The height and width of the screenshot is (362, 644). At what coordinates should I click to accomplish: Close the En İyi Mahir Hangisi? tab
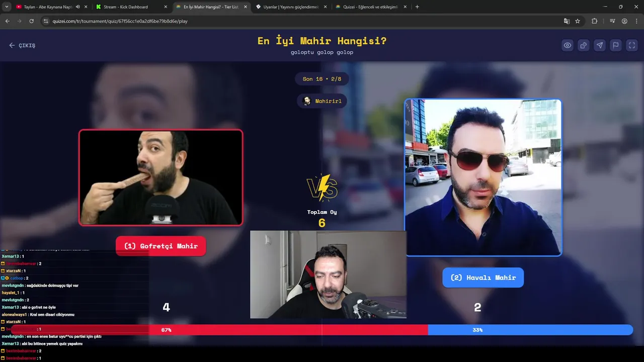click(246, 7)
